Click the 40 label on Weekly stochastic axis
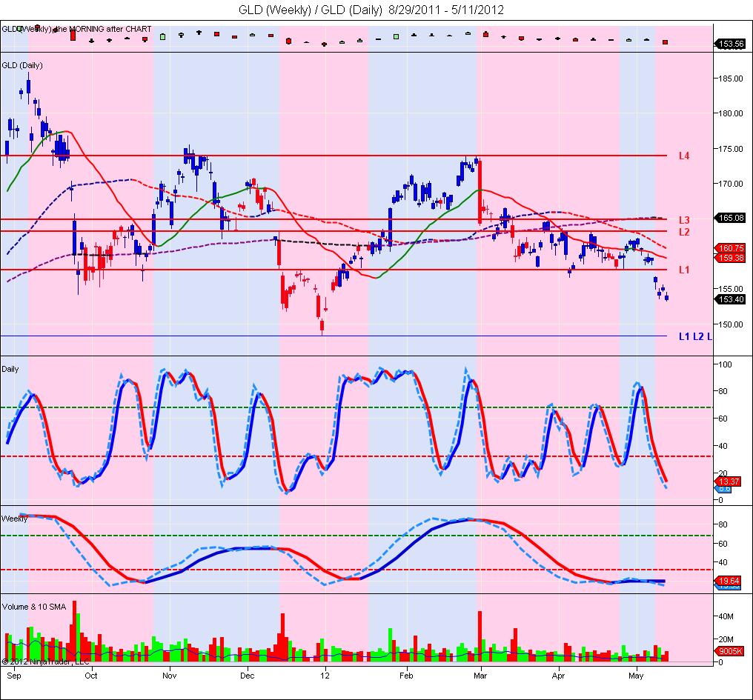This screenshot has height=700, width=753. pos(723,562)
